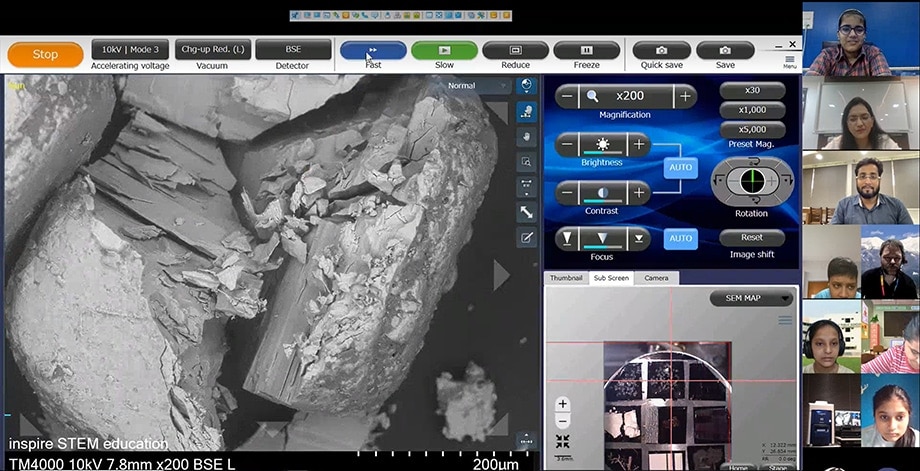Switch to the Thumbnail tab
The height and width of the screenshot is (471, 920).
[566, 278]
